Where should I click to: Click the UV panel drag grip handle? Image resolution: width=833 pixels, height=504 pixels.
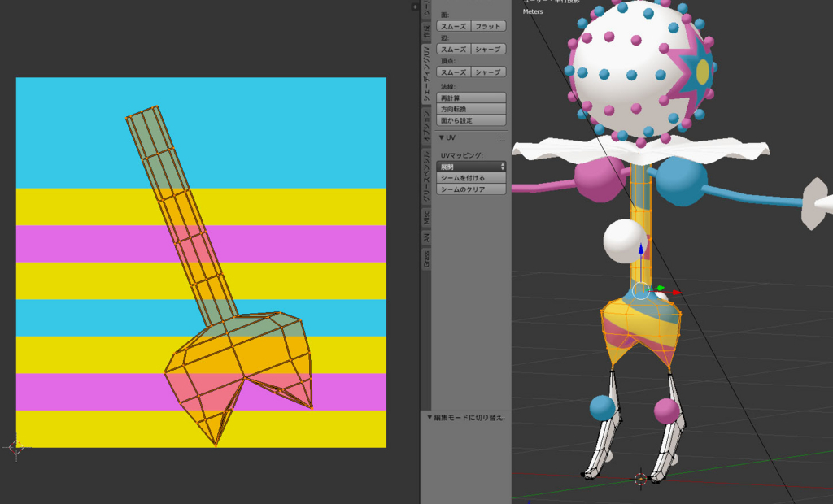click(x=501, y=138)
